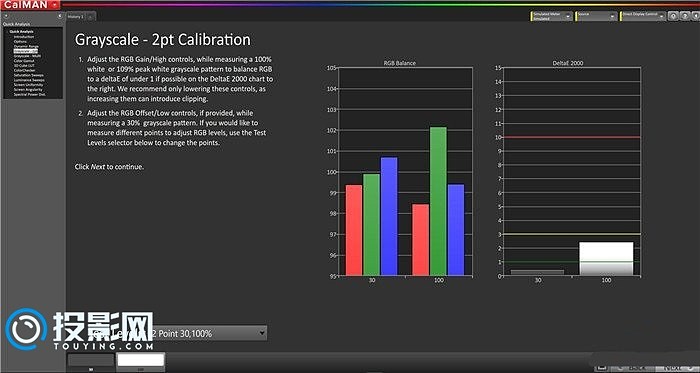Select the Spectral Power Dist. step
Viewport: 700px width, 373px height.
pyautogui.click(x=29, y=94)
